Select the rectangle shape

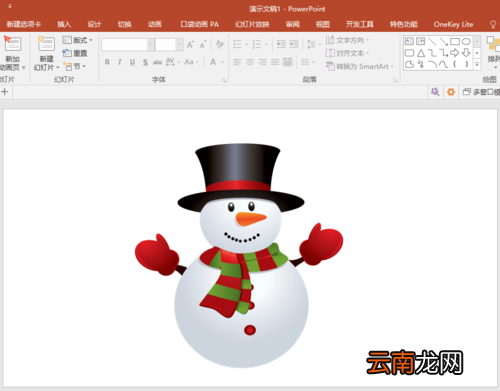pyautogui.click(x=455, y=41)
